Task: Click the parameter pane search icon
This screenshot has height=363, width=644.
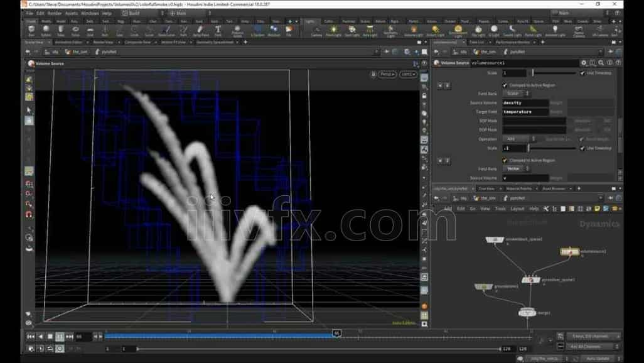Action: [601, 63]
